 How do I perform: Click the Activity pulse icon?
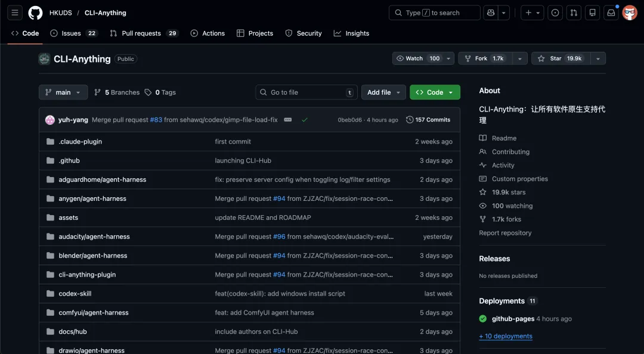(x=482, y=165)
